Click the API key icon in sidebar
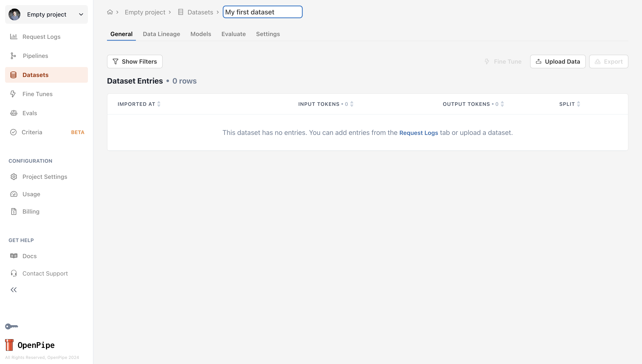642x364 pixels. click(11, 326)
